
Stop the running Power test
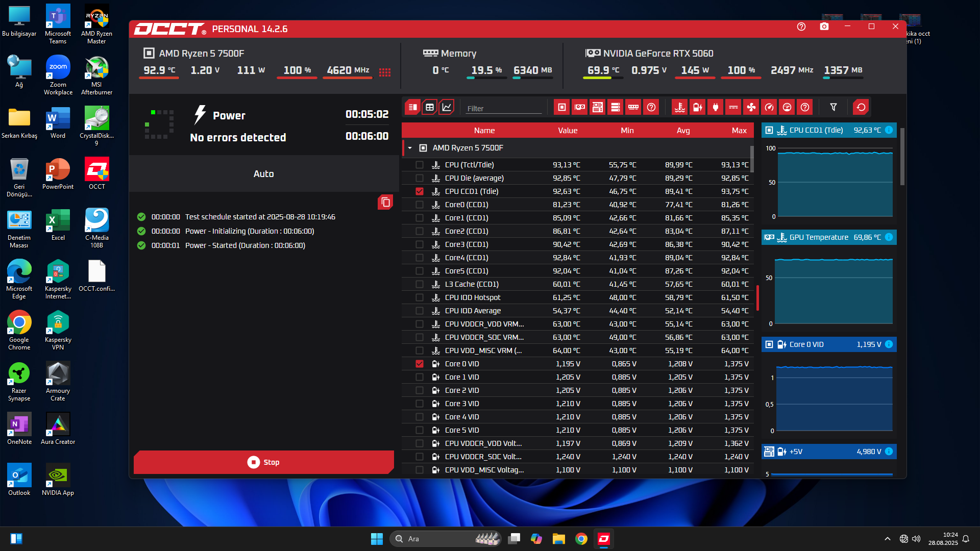264,462
